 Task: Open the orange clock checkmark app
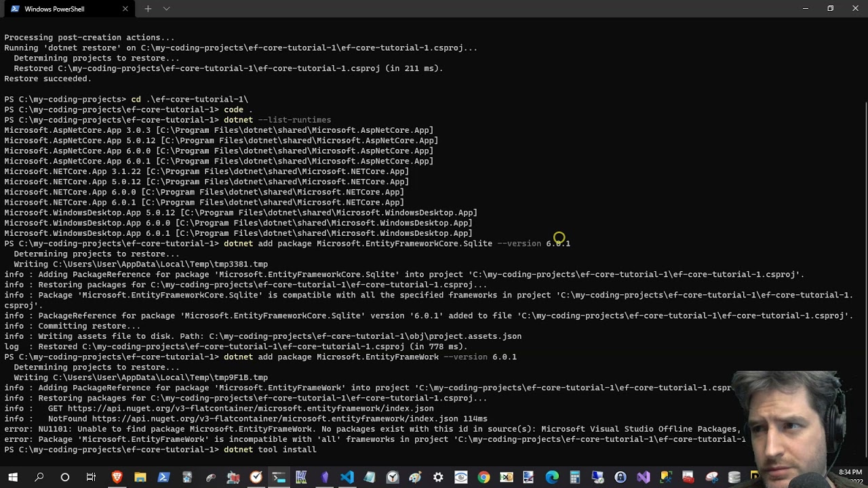coord(256,477)
